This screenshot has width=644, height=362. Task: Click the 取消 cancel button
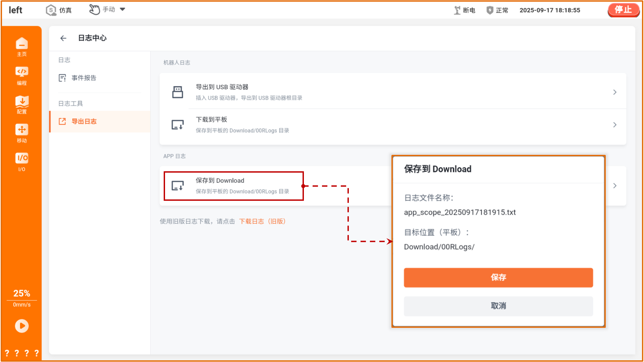(x=498, y=306)
